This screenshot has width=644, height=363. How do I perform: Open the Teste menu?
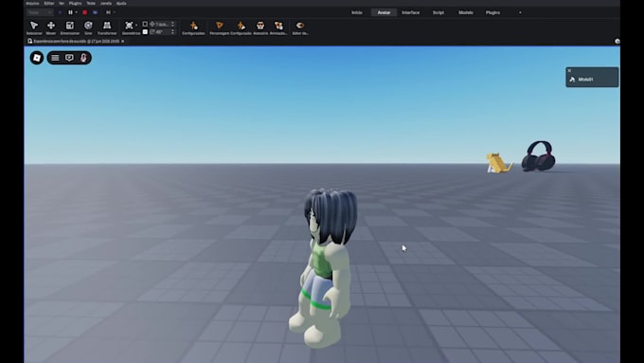coord(91,3)
